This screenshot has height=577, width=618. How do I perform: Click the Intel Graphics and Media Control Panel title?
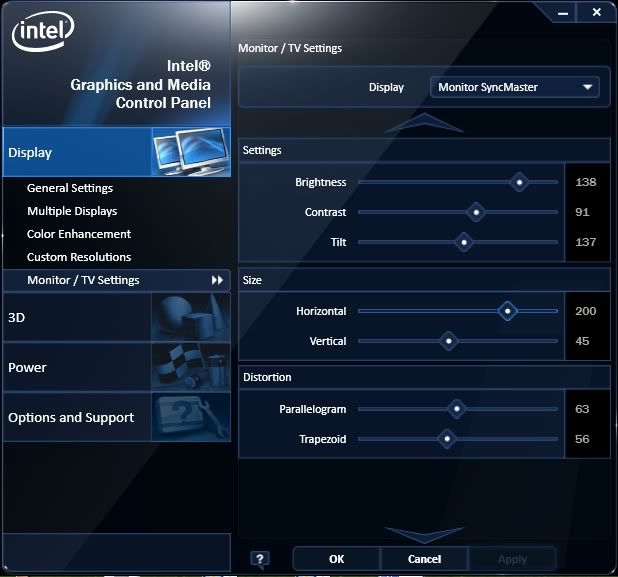[x=141, y=84]
